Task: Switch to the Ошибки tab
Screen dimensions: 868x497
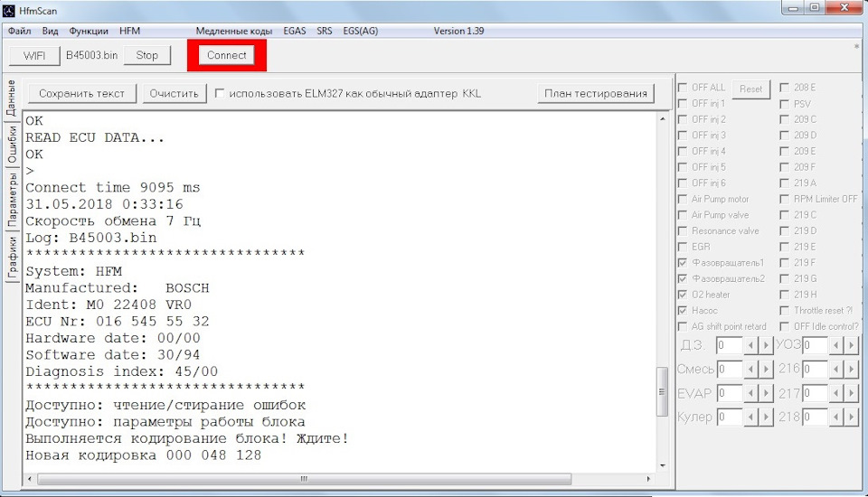Action: click(12, 144)
